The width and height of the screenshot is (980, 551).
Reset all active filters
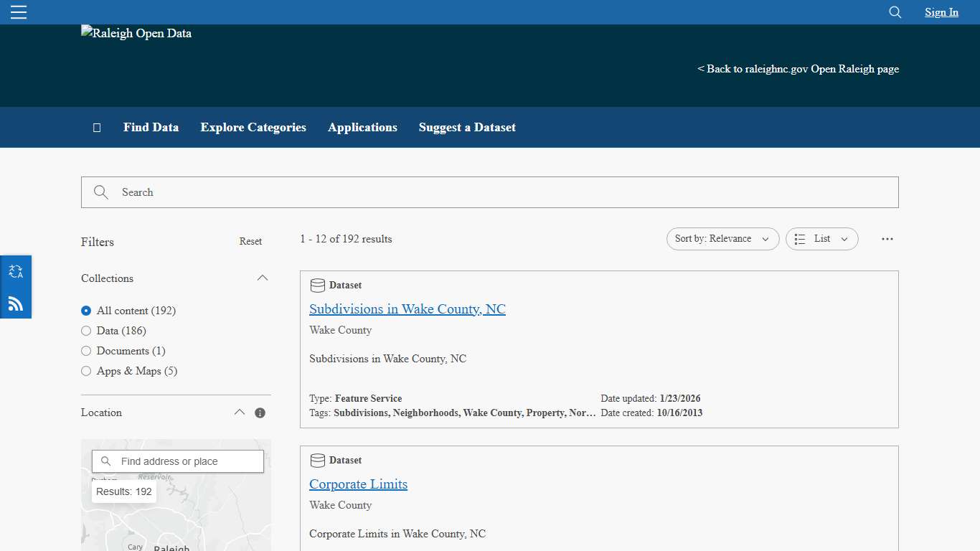click(x=250, y=241)
